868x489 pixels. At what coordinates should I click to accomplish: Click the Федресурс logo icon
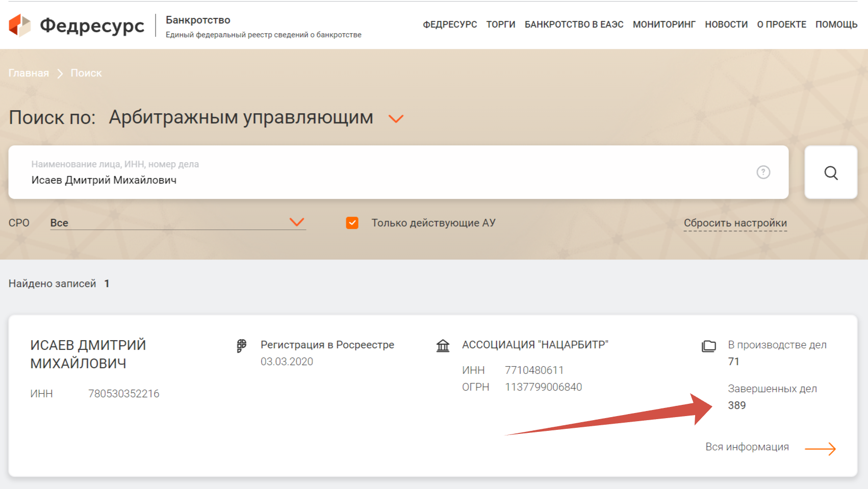(20, 25)
